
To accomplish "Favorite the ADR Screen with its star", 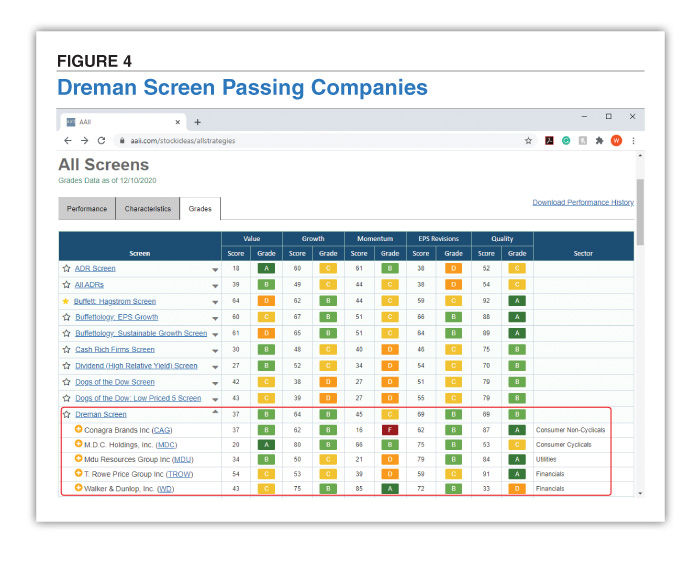I will 67,268.
